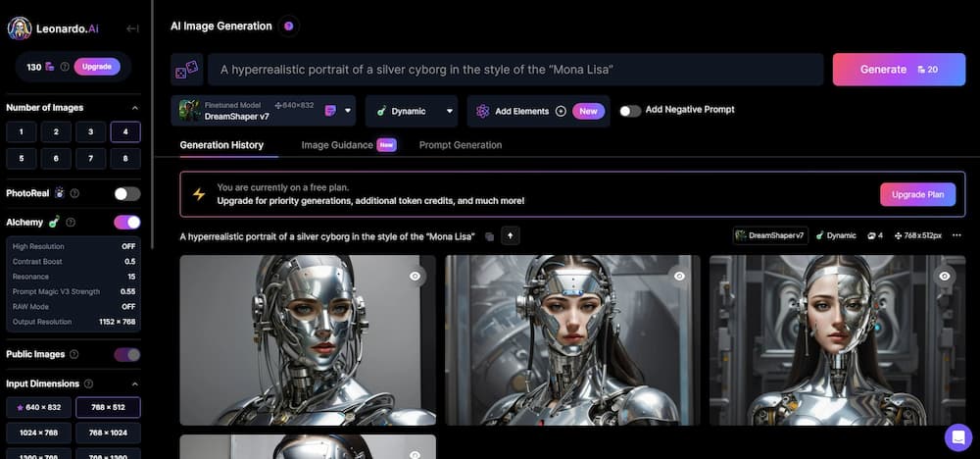Turn off the Alchemy toggle

pos(126,223)
